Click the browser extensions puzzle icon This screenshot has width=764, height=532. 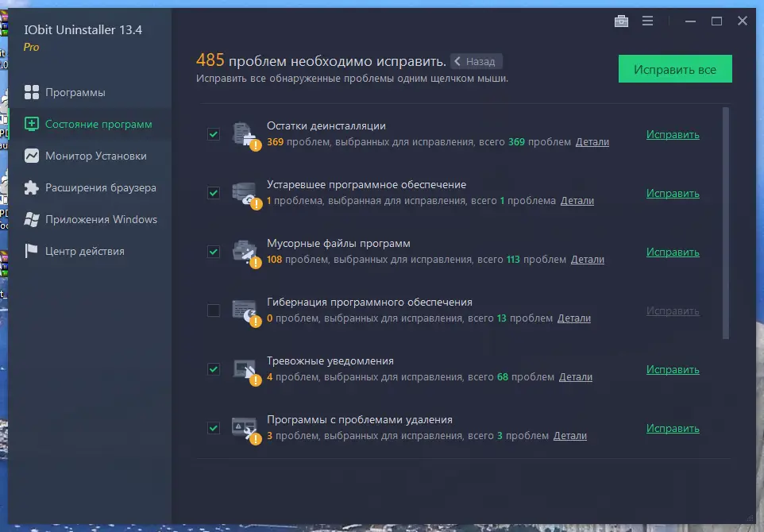32,187
